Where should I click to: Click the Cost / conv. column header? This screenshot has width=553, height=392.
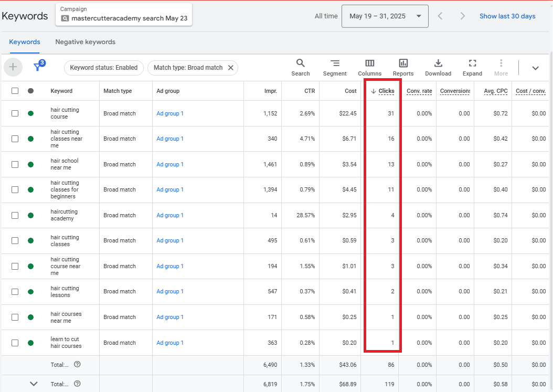pyautogui.click(x=530, y=91)
